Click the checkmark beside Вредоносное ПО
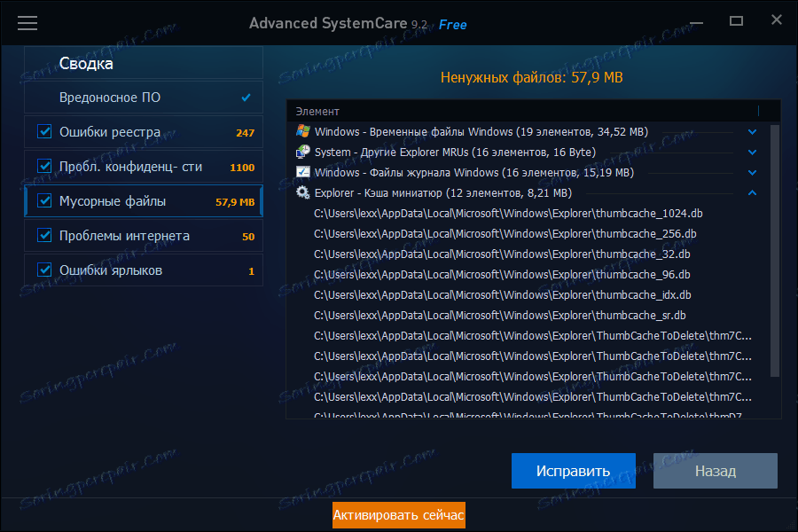 [246, 98]
